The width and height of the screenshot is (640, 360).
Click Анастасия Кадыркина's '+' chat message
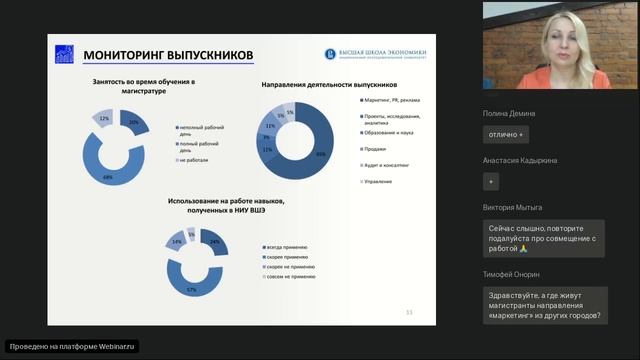tap(491, 182)
